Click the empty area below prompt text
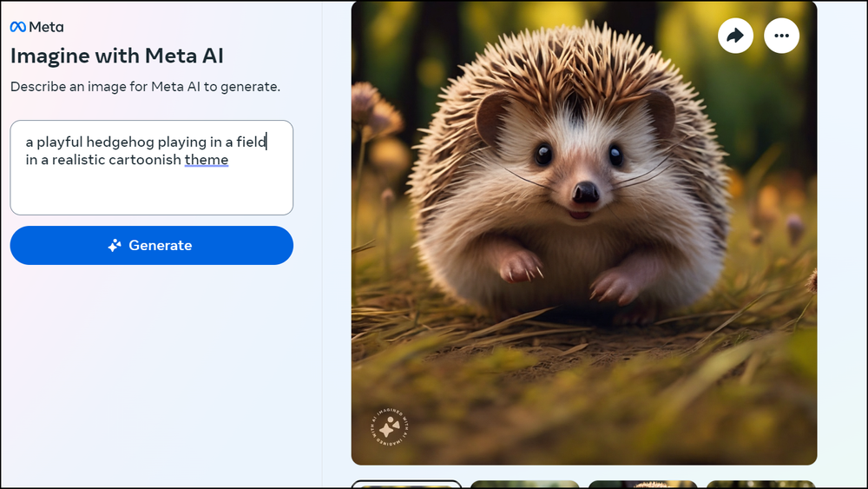Screen dimensions: 868x489 coord(152,191)
